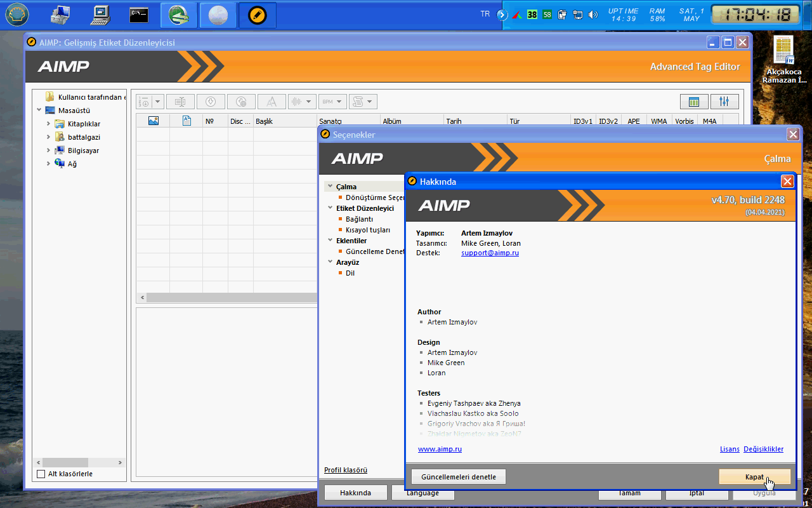
Task: Click Kapat to close the Hakkında dialog
Action: point(754,476)
